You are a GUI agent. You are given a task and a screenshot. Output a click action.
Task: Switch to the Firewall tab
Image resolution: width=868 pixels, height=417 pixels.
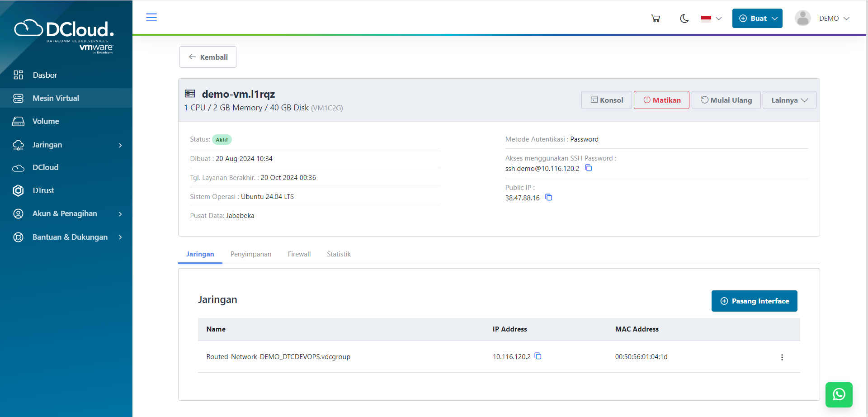tap(299, 254)
